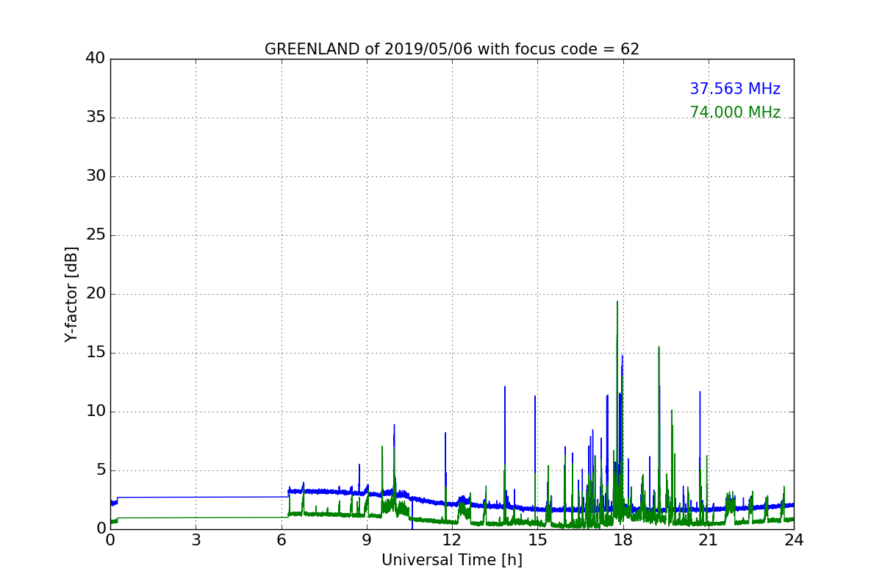
Task: Click the y-axis tick label 5
Action: (x=100, y=470)
